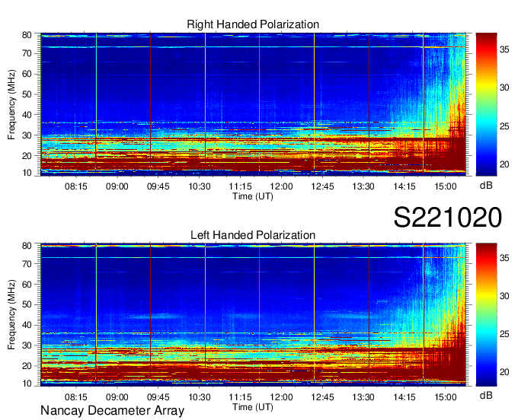Click "20" frequency tick of Left Handed plot
Viewport: 518px width, 420px height.
[x=27, y=366]
